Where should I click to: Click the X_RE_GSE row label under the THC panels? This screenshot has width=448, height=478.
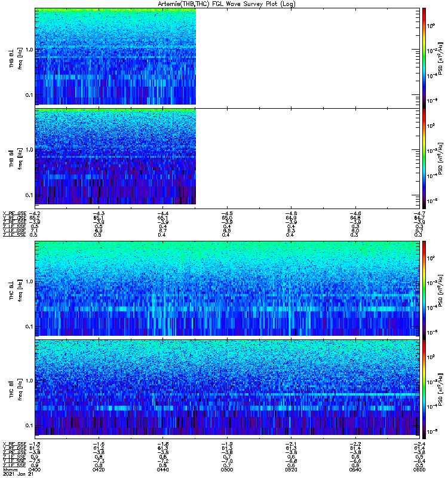[14, 444]
